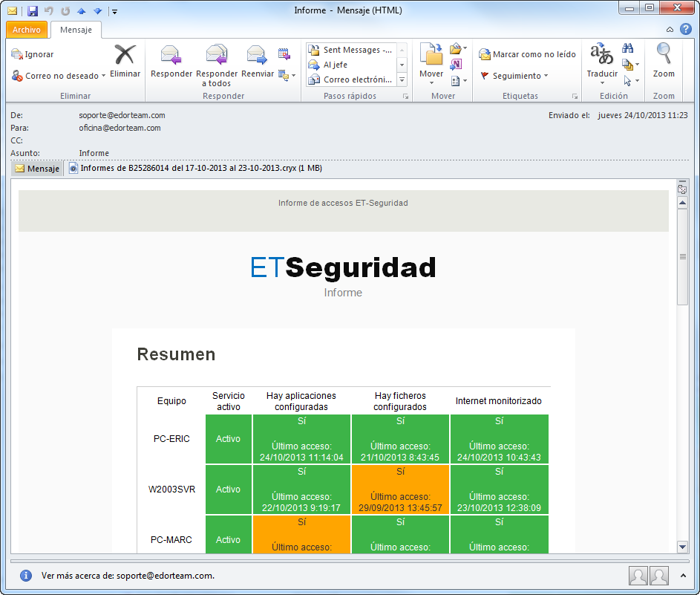
Task: Open Etiquetas dialog launcher
Action: point(575,96)
